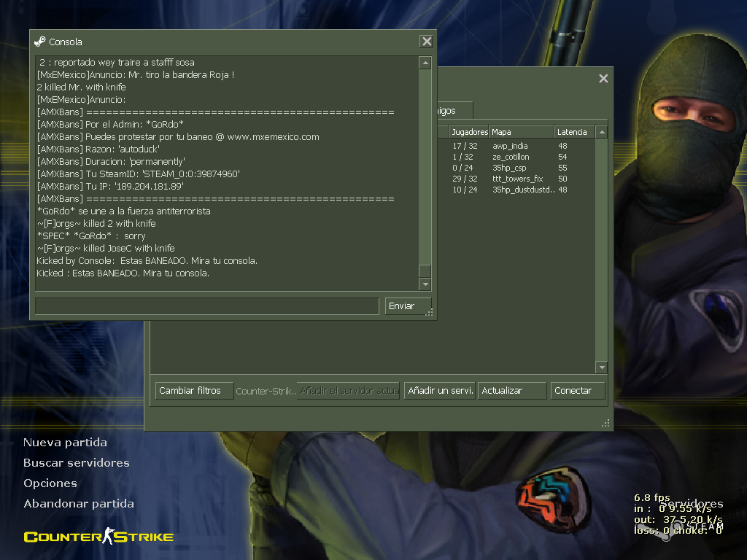
Task: Focus the console command input field
Action: click(x=207, y=306)
